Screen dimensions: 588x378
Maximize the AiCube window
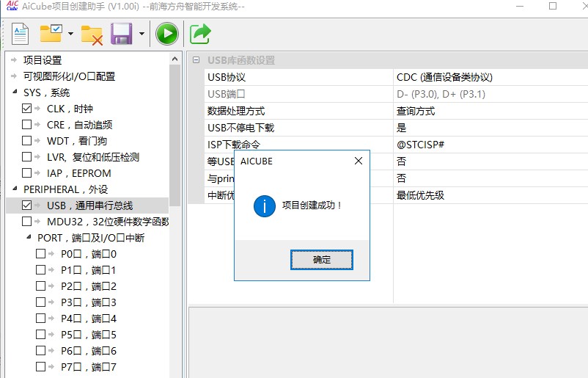(552, 6)
